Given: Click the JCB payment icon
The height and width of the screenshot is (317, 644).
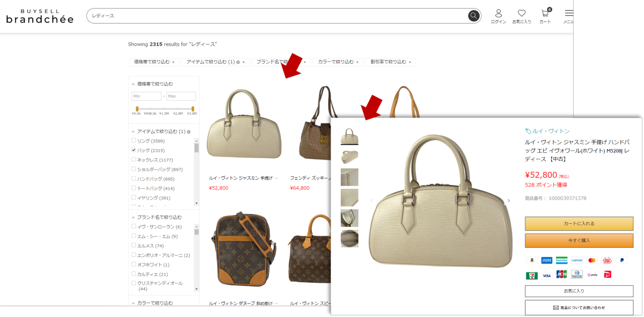Looking at the screenshot, I should [x=561, y=275].
